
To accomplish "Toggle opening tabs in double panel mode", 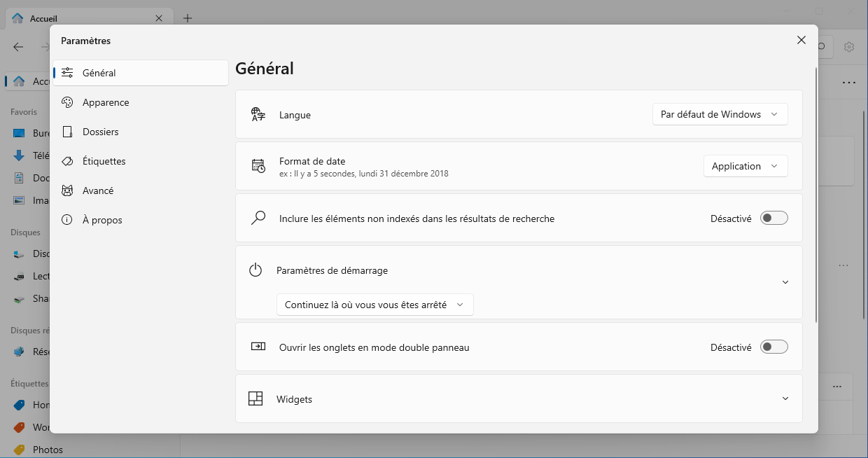I will [774, 347].
